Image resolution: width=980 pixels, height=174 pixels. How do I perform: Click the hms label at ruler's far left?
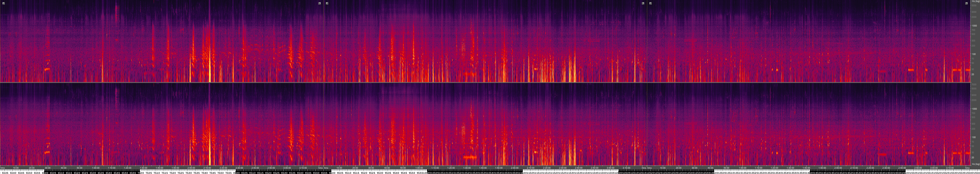[x=3, y=167]
